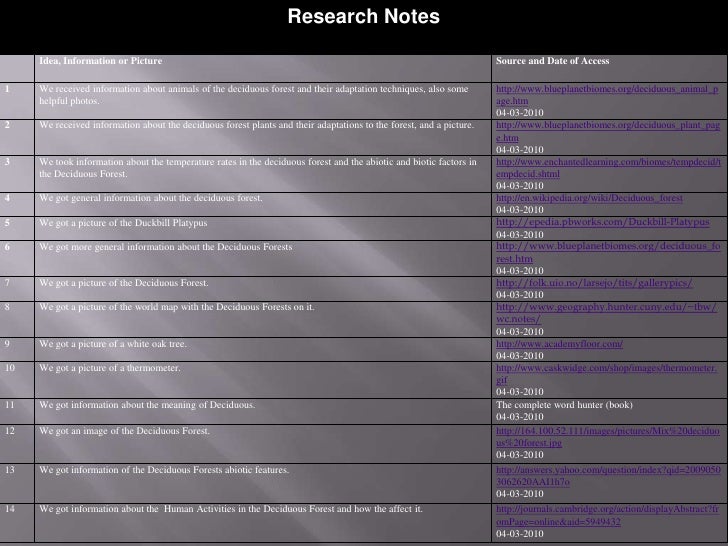
Task: Select the abiotic features note
Action: click(164, 470)
